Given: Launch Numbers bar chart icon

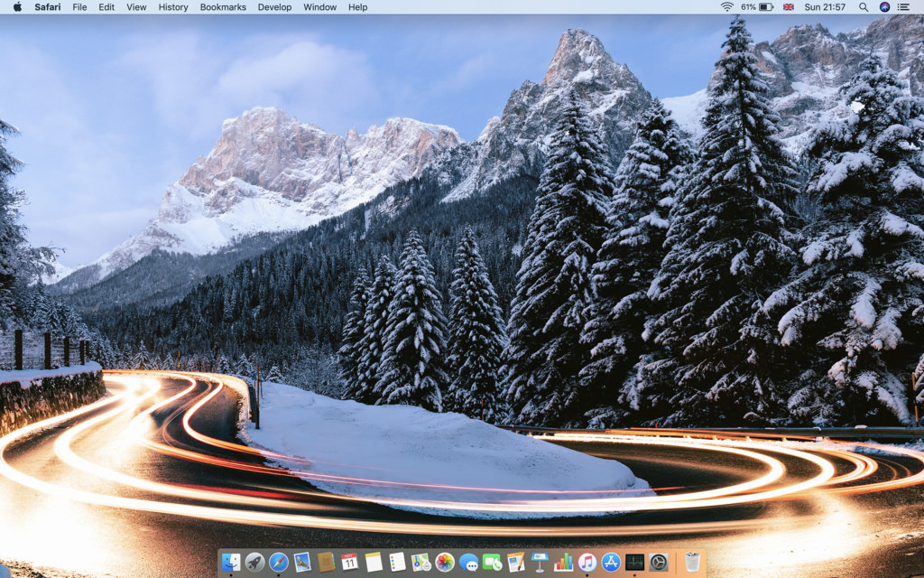Looking at the screenshot, I should pos(563,562).
